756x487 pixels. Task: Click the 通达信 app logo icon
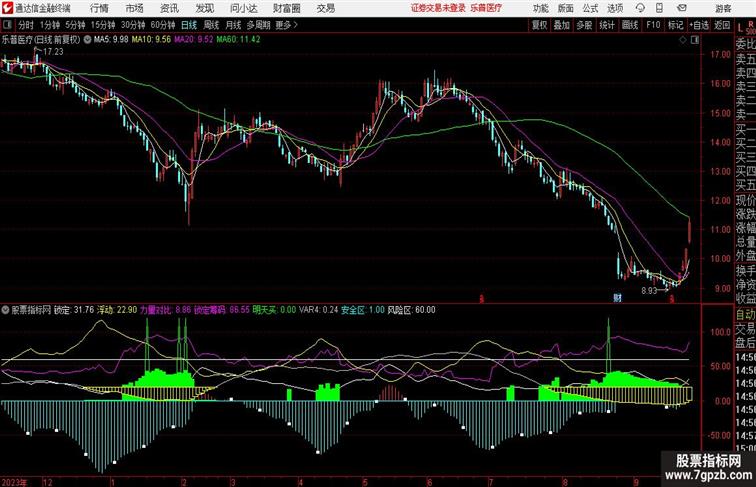pos(7,8)
